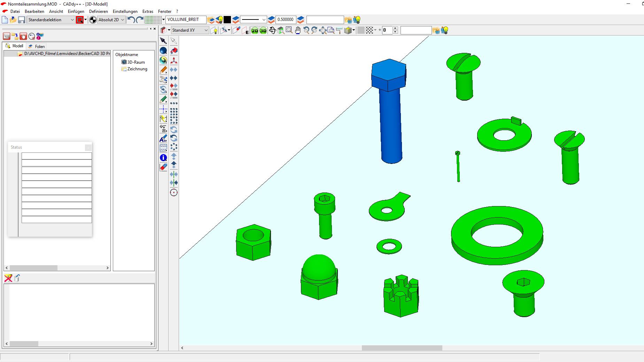This screenshot has width=644, height=362.
Task: Expand arrow beside the red view plane icon
Action: (x=169, y=31)
